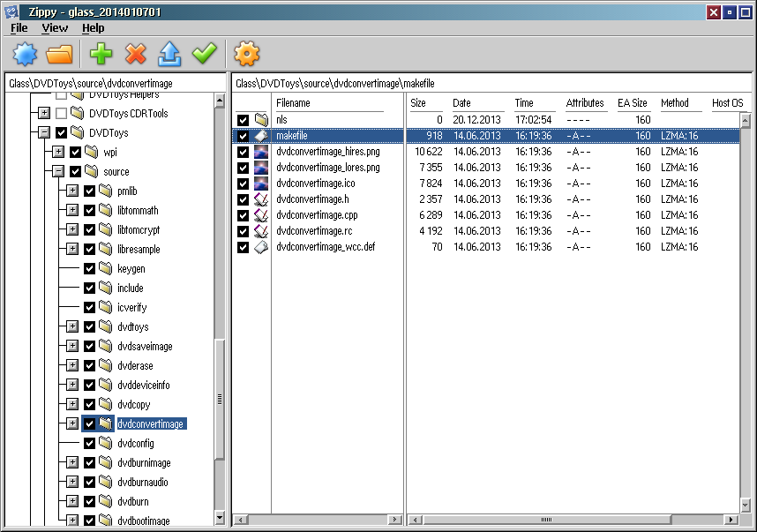Screen dimensions: 757x532
Task: Uncheck the keygen folder checkbox
Action: coord(89,269)
